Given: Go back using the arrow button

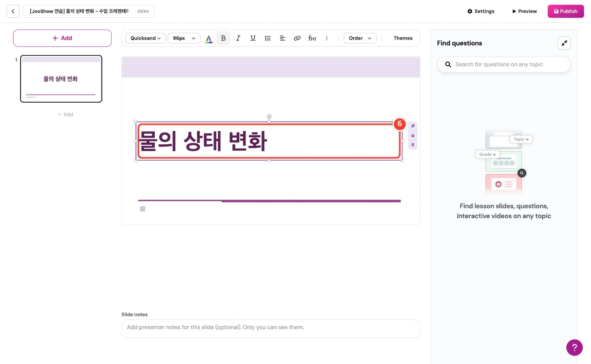Looking at the screenshot, I should pos(13,11).
